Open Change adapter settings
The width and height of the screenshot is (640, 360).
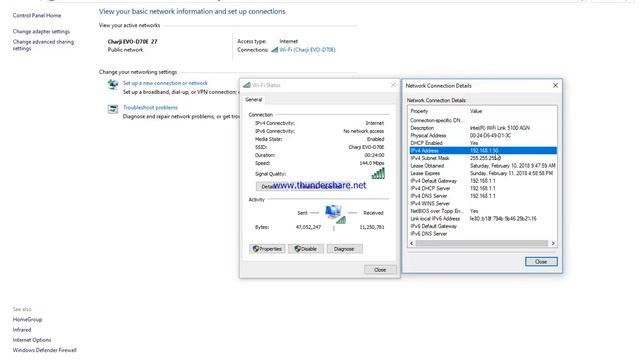tap(41, 31)
